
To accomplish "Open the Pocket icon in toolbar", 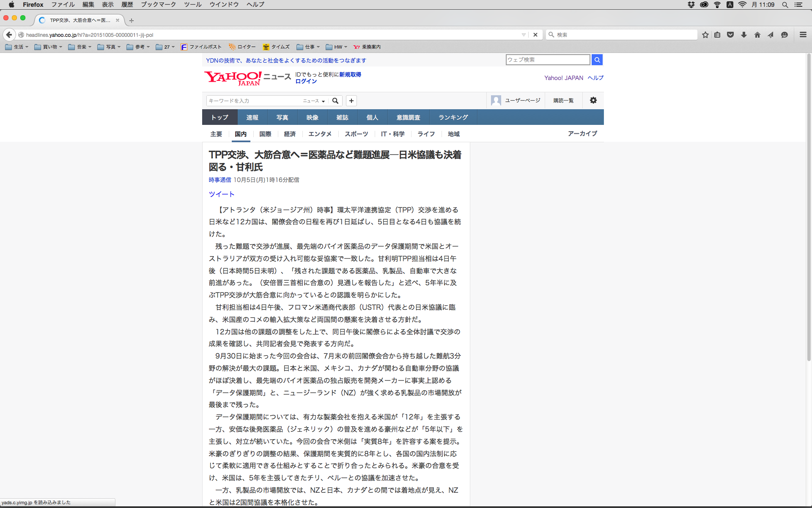I will [x=730, y=35].
